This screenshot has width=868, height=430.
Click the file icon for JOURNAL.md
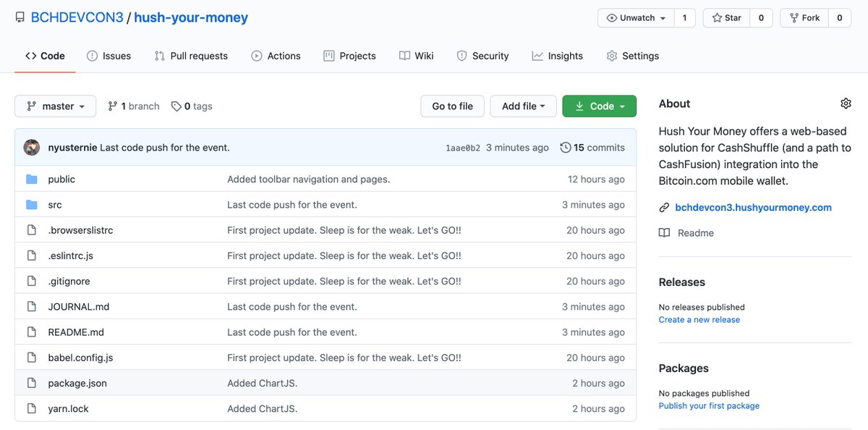coord(32,306)
